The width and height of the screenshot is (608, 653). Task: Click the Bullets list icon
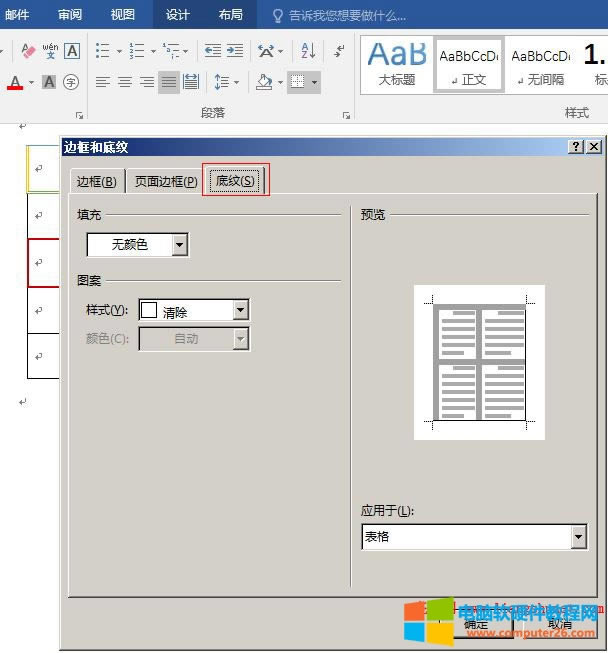point(102,51)
